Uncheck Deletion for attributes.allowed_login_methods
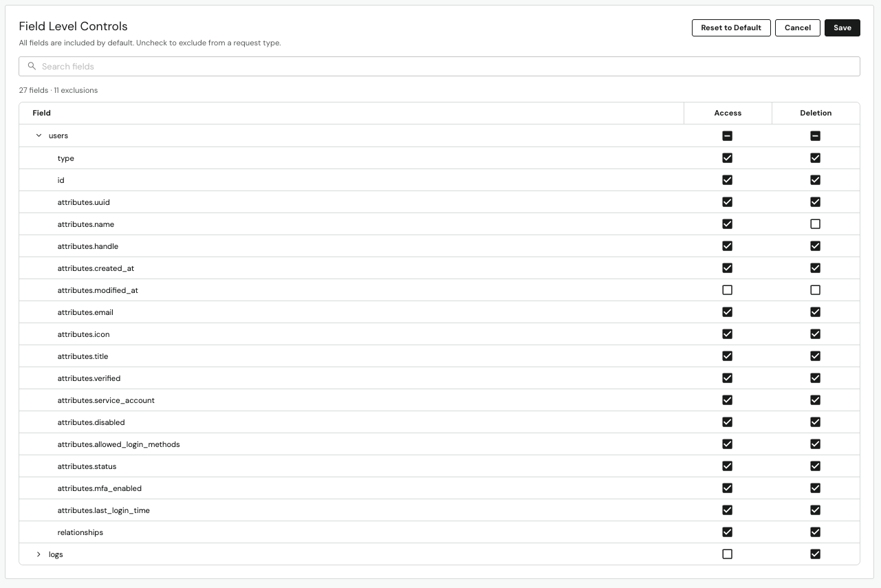The image size is (881, 588). point(816,444)
